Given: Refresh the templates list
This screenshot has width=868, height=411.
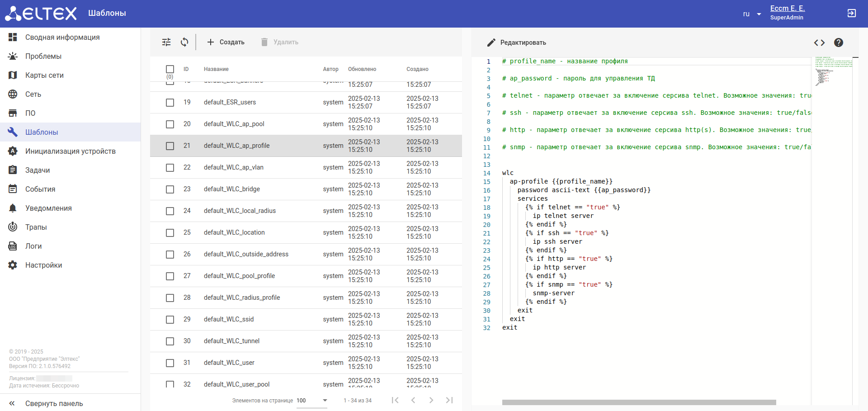Looking at the screenshot, I should (x=184, y=42).
